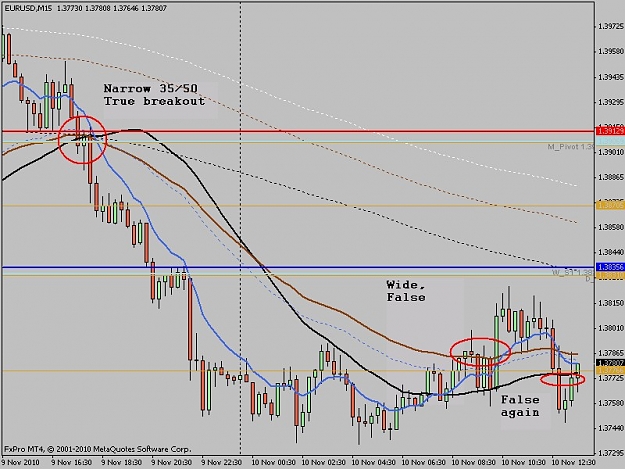This screenshot has width=625, height=469.
Task: Click the 1.37295 price scale value
Action: click(611, 454)
